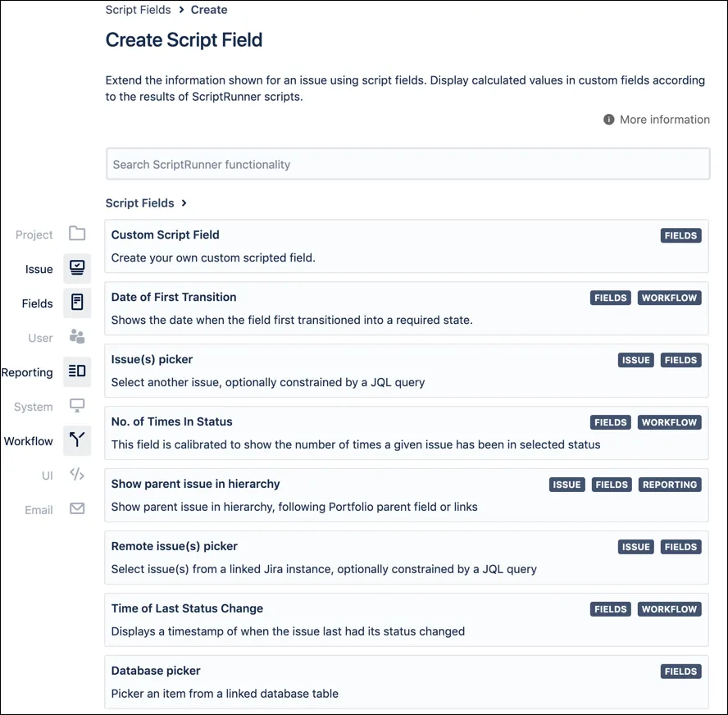Click text 'Create your own custom scripted field.'
The height and width of the screenshot is (715, 728).
pos(213,257)
